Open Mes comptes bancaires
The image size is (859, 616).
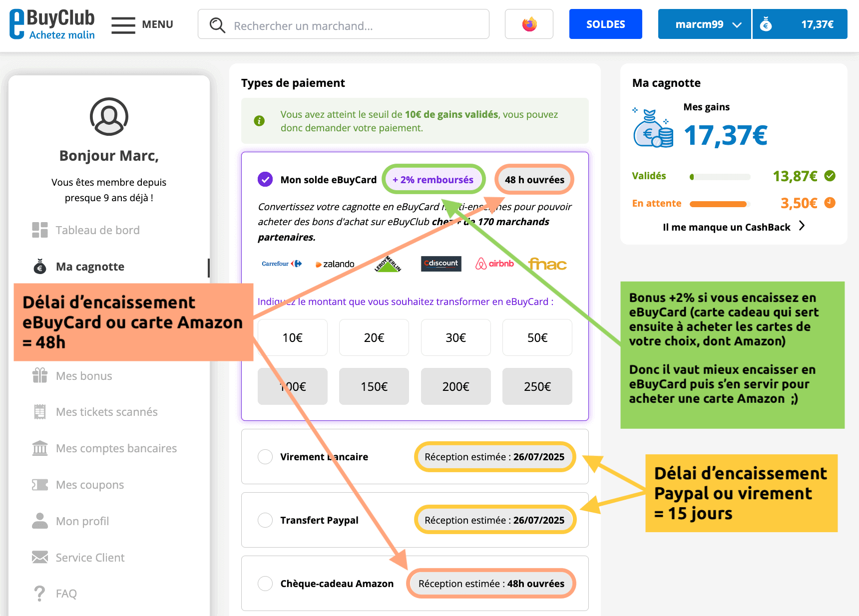tap(116, 448)
